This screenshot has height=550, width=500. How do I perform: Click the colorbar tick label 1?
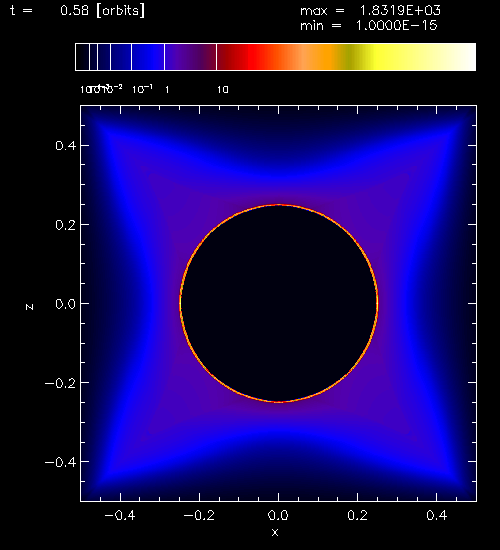coord(167,90)
